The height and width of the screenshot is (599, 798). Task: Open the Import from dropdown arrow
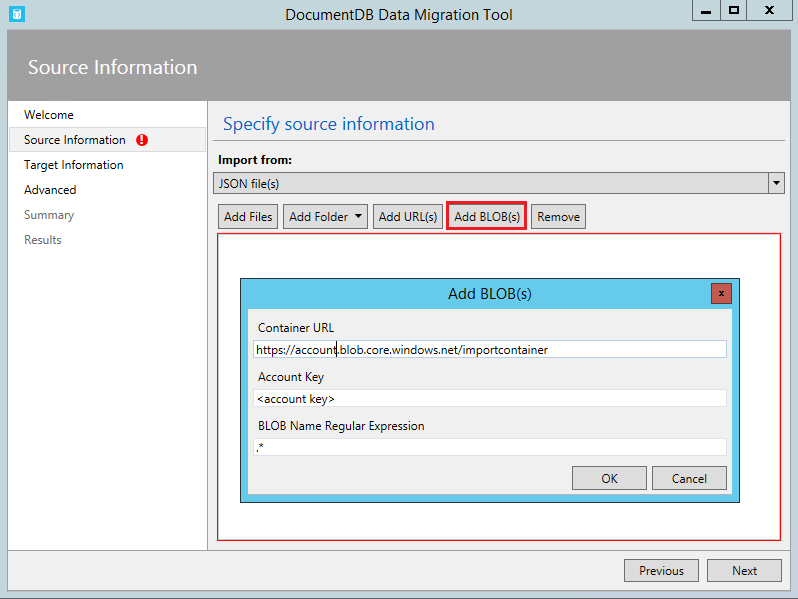(776, 183)
